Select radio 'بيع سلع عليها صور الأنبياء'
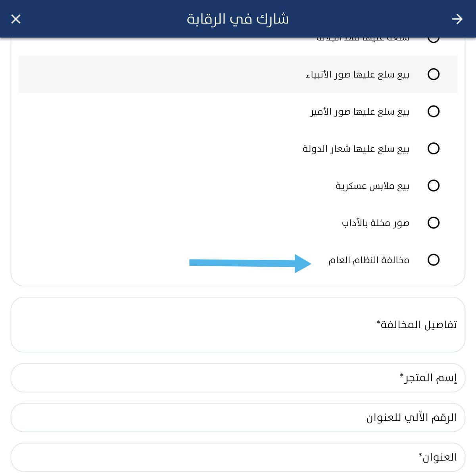This screenshot has width=476, height=473. 434,74
